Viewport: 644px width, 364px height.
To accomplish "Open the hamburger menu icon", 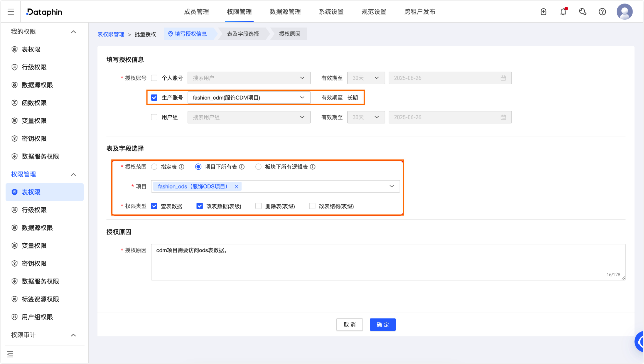I will (11, 12).
